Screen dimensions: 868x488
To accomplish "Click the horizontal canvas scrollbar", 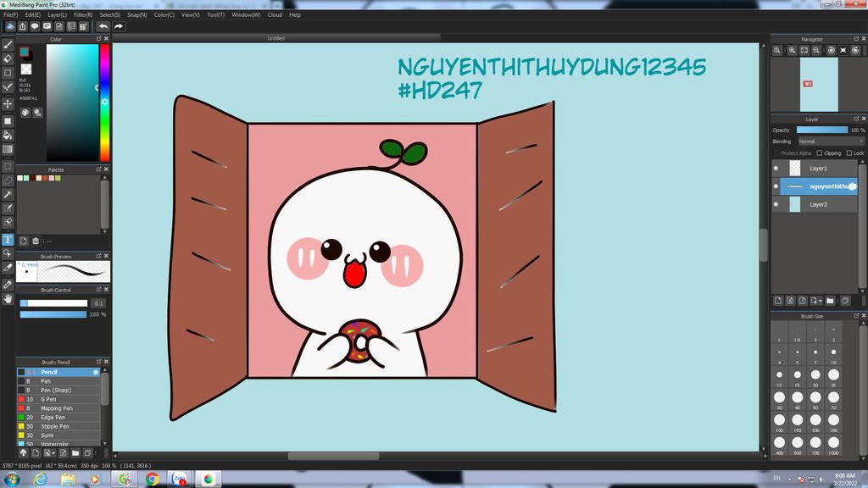I will point(333,457).
